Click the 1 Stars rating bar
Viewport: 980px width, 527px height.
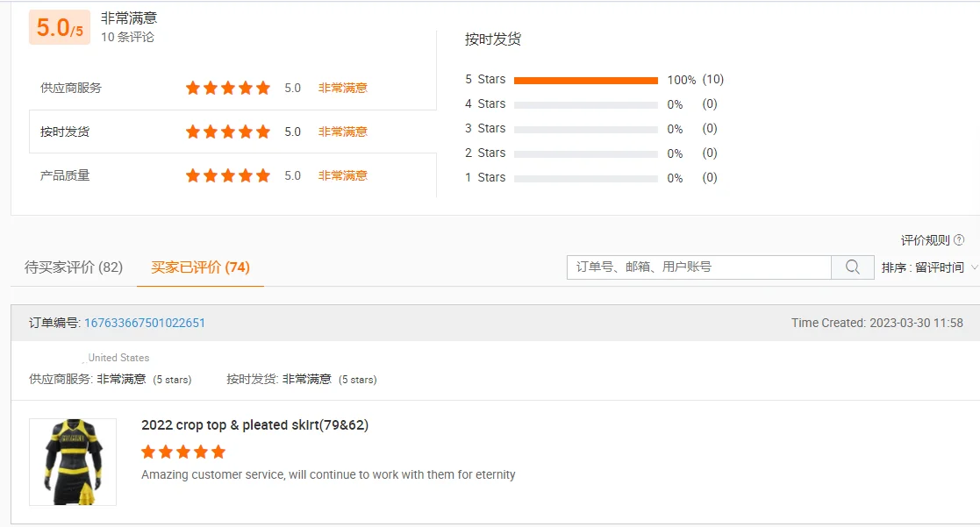coord(585,178)
